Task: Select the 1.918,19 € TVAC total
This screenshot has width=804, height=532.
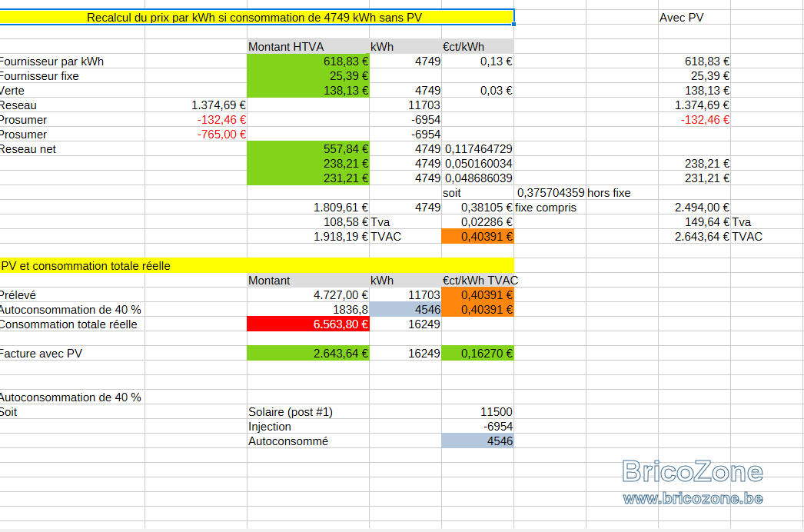Action: point(307,237)
